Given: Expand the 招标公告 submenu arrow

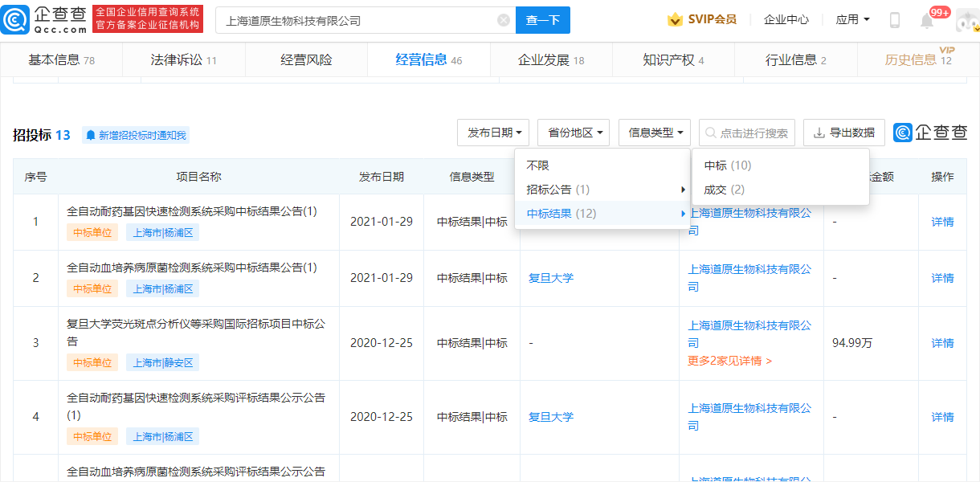Looking at the screenshot, I should point(683,190).
